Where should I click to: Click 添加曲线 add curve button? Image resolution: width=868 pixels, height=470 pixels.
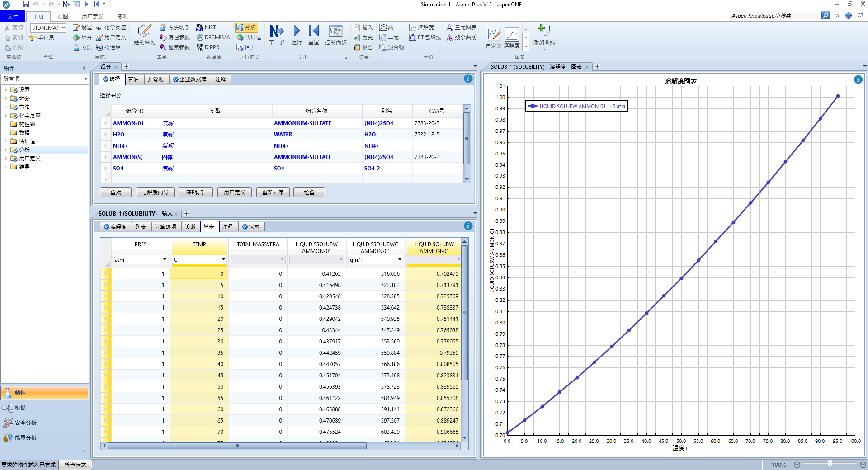pyautogui.click(x=544, y=36)
